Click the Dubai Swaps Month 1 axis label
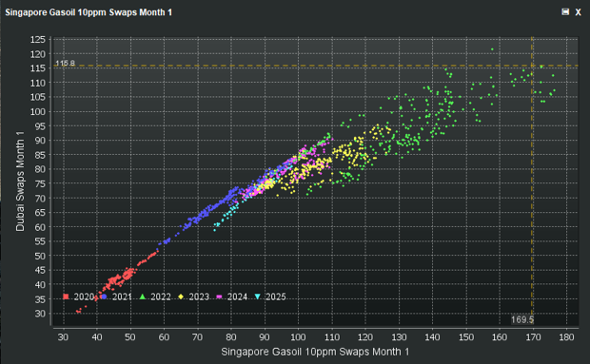Screen dimensions: 590x364 click(20, 182)
